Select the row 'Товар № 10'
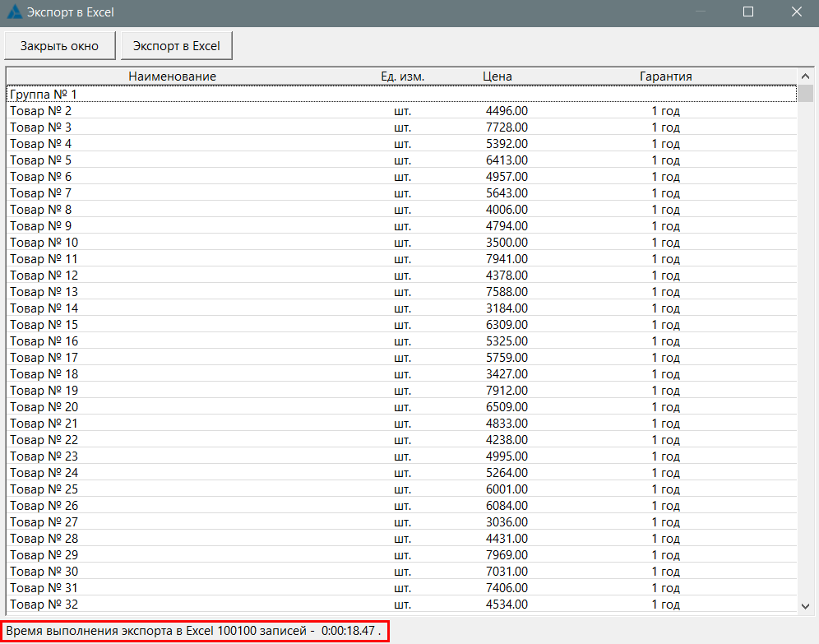Viewport: 819px width, 644px height. (x=44, y=243)
